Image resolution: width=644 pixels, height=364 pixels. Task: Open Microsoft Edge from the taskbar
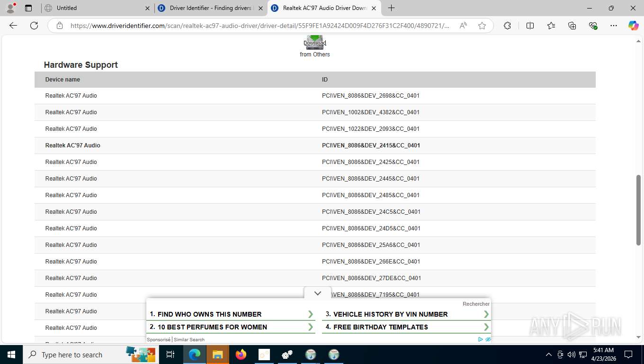[x=194, y=355]
